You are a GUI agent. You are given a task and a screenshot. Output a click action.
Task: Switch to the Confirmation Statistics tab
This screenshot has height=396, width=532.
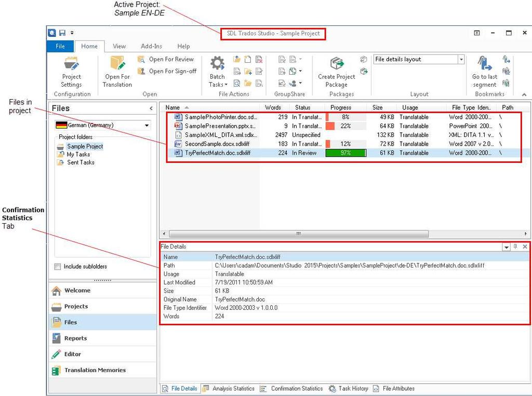(292, 389)
